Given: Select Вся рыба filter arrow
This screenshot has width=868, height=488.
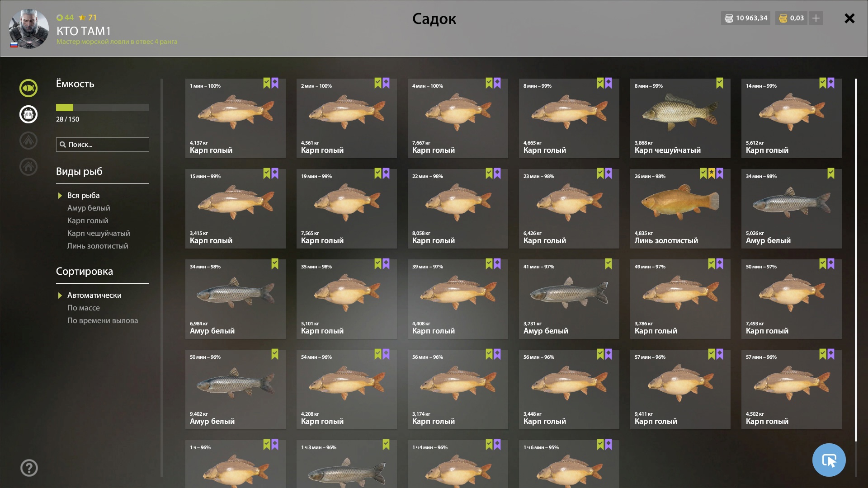Looking at the screenshot, I should coord(60,196).
